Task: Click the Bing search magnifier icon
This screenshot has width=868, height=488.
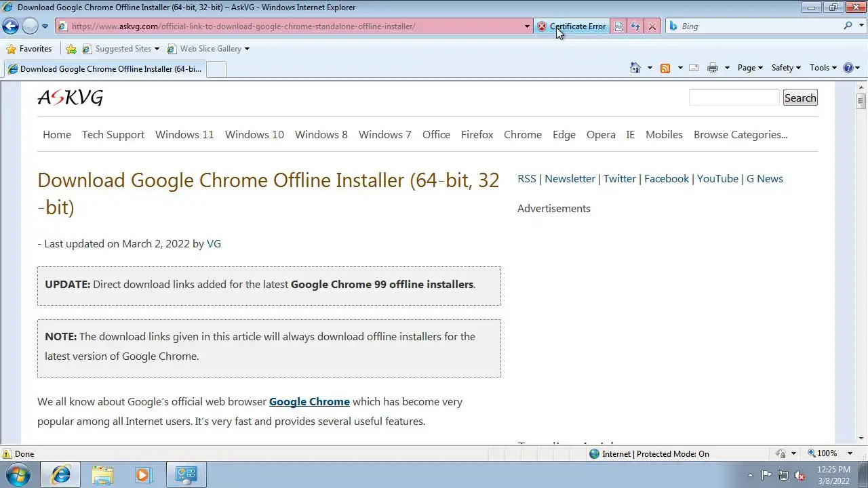Action: (848, 26)
